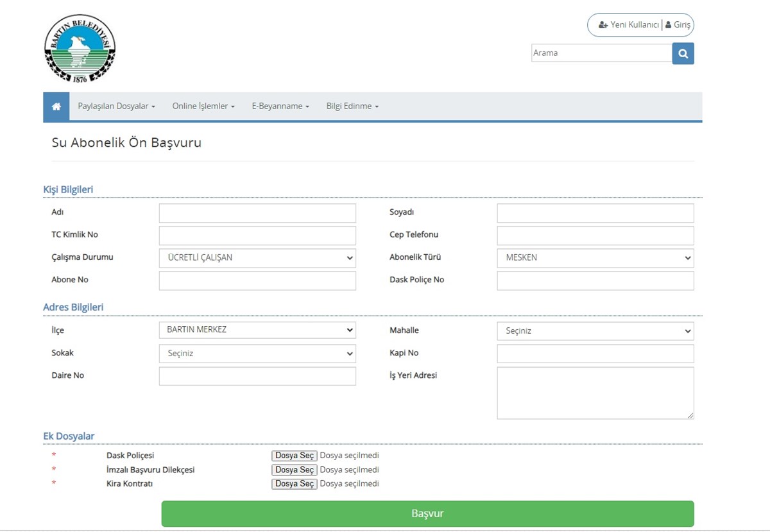
Task: Expand the Mahalle dropdown
Action: [595, 331]
